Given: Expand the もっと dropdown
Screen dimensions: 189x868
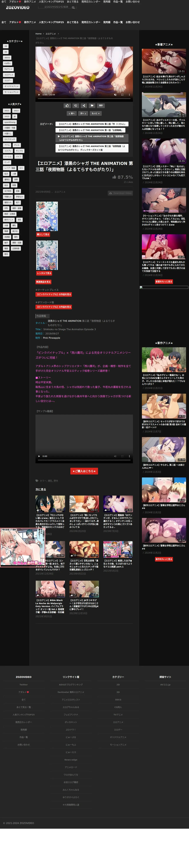Looking at the screenshot, I should coord(96,113).
